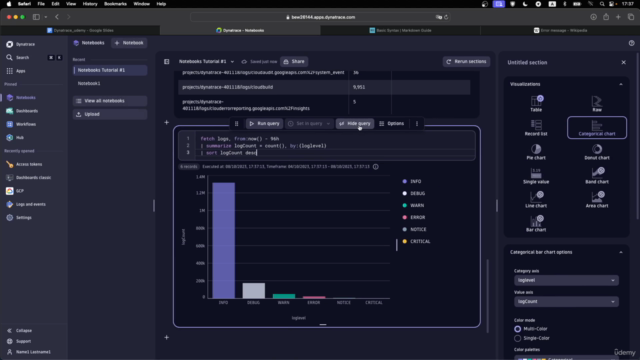
Task: Click the INFO bar in chart
Action: click(223, 240)
